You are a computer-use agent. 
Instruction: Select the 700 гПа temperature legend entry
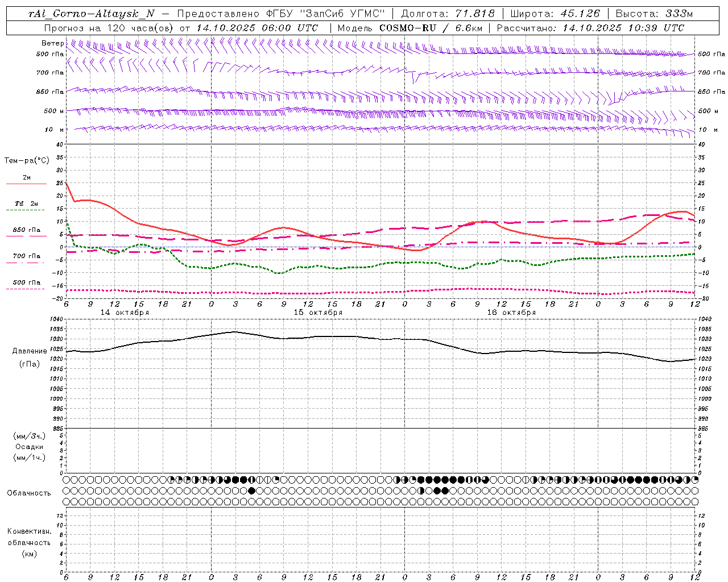coord(27,256)
